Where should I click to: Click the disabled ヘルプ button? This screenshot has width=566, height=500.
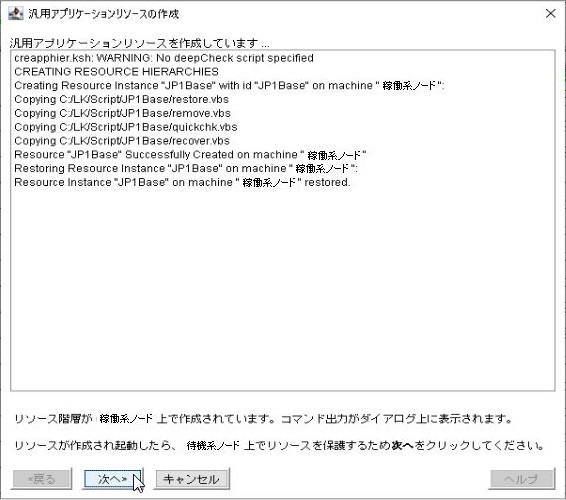522,479
